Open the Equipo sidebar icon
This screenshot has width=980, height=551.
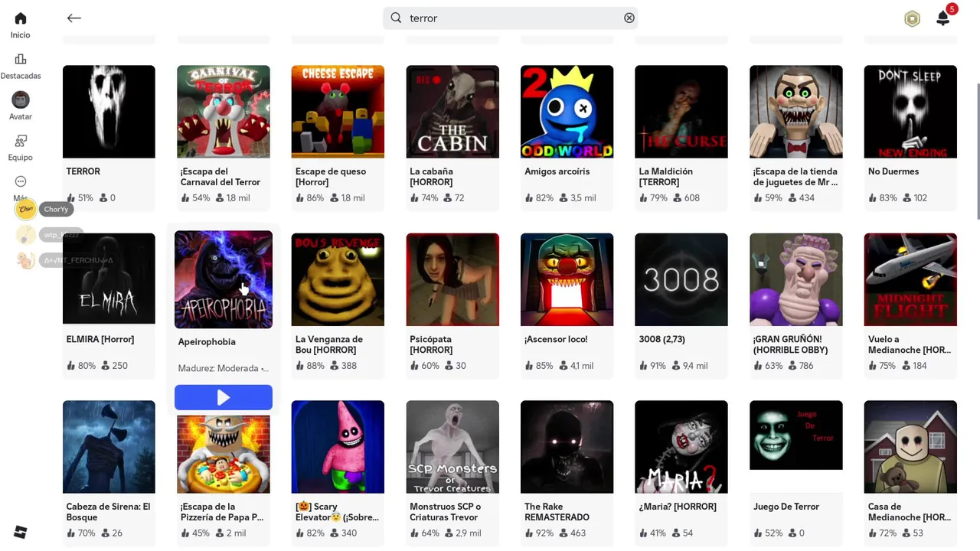(x=21, y=141)
